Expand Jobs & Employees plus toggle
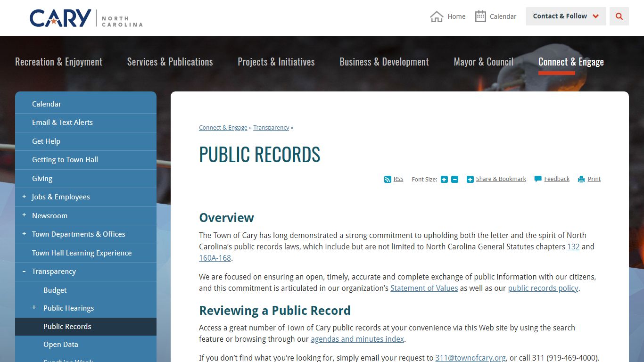Viewport: 644px width, 362px height. 24,197
